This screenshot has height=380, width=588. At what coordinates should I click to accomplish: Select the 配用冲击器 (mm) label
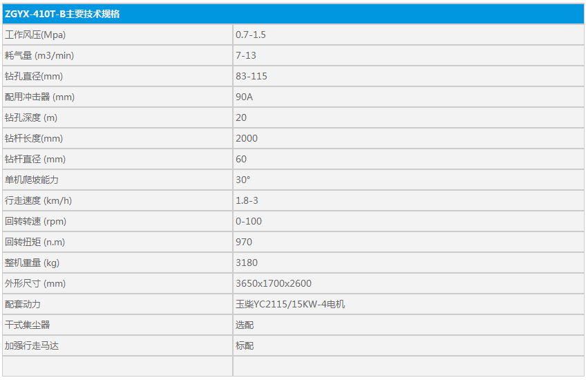click(x=40, y=97)
